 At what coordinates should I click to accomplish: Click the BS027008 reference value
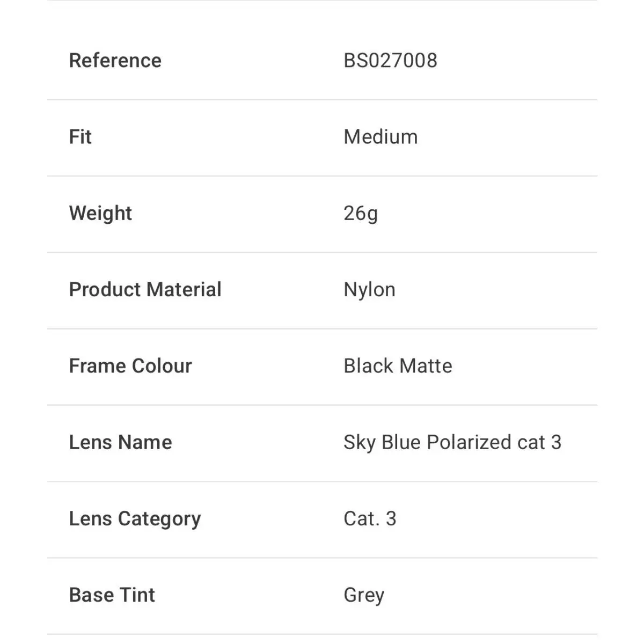coord(391,61)
